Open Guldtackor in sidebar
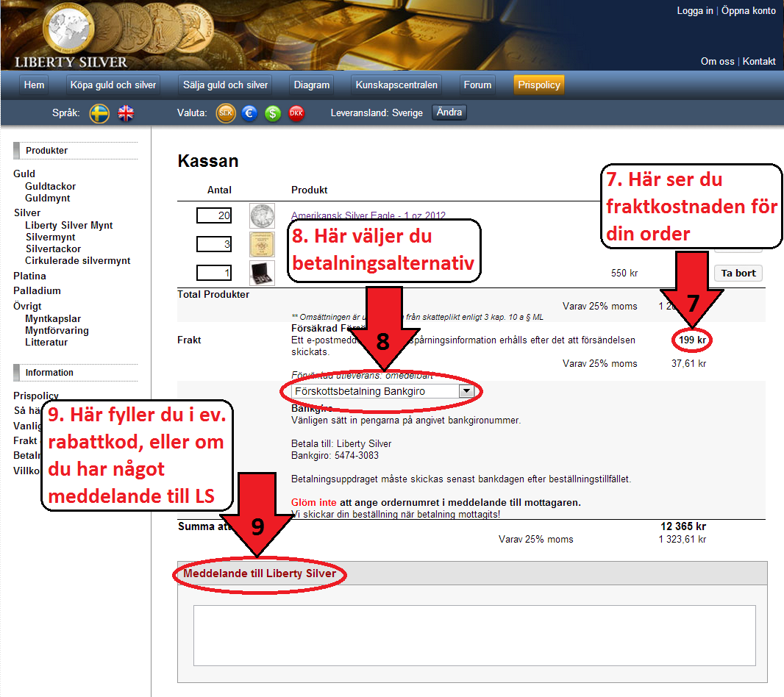 [x=51, y=186]
